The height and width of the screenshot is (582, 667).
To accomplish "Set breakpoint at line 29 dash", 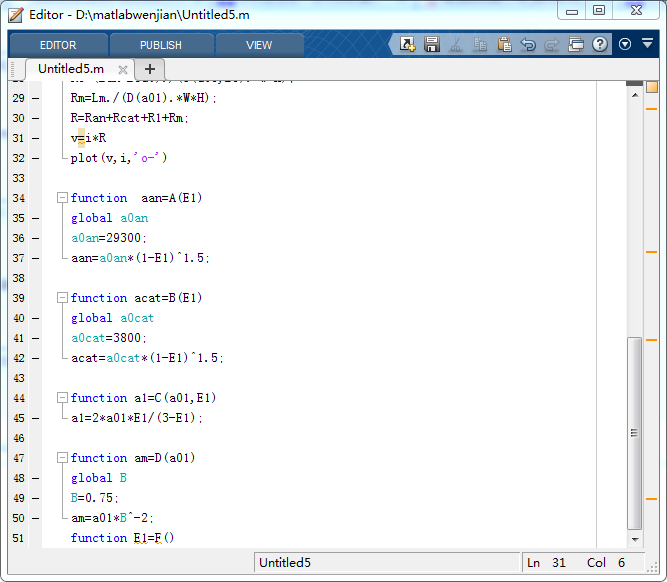I will click(x=36, y=98).
